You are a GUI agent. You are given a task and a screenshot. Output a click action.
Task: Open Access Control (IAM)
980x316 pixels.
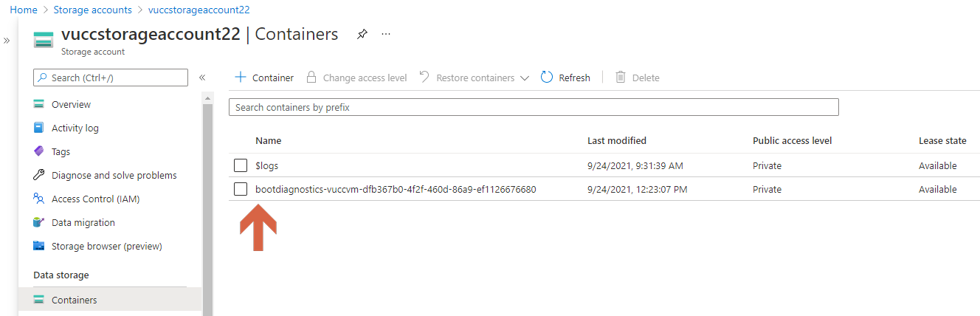(x=95, y=199)
